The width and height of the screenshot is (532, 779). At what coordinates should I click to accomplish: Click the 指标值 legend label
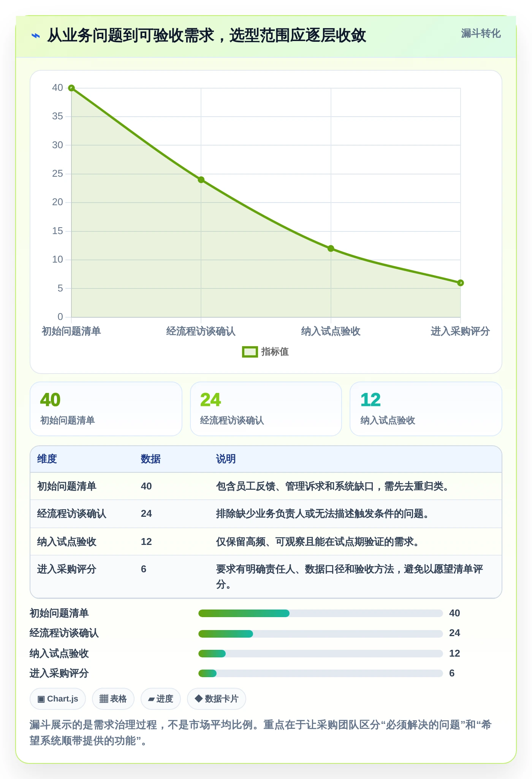tap(275, 352)
